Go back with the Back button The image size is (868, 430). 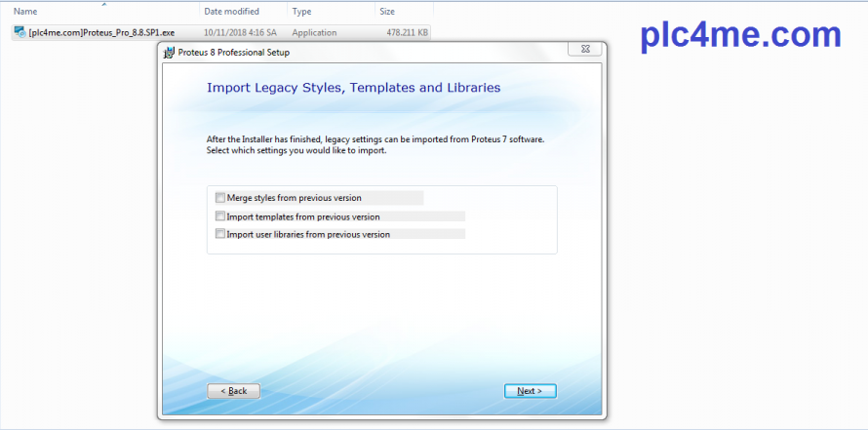(x=233, y=391)
